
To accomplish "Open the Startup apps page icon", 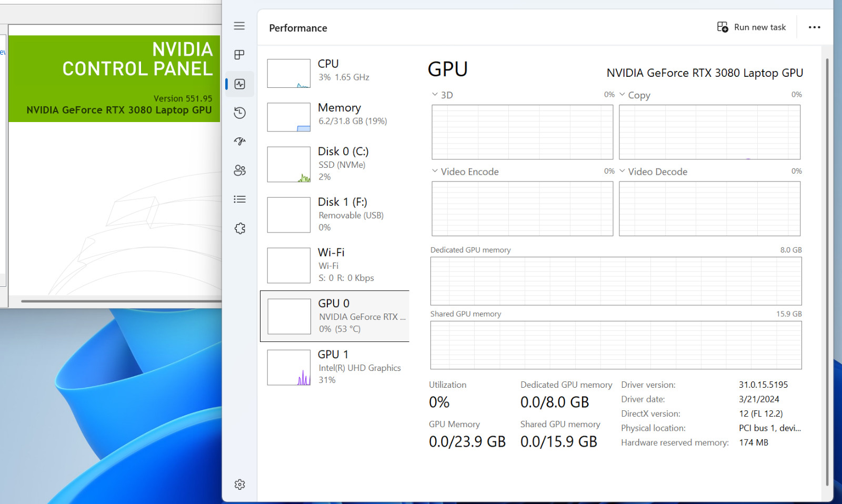I will click(x=239, y=141).
